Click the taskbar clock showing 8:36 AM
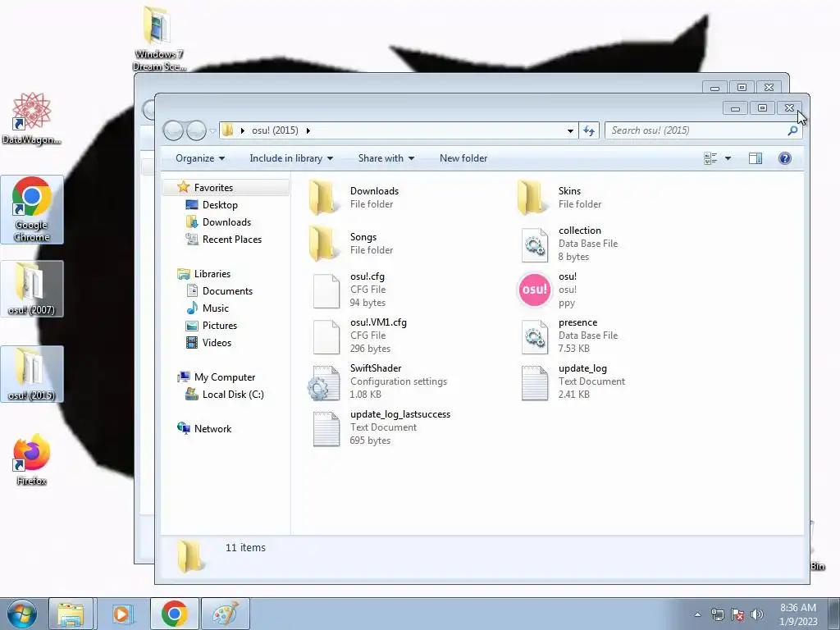Viewport: 840px width, 630px height. tap(798, 614)
